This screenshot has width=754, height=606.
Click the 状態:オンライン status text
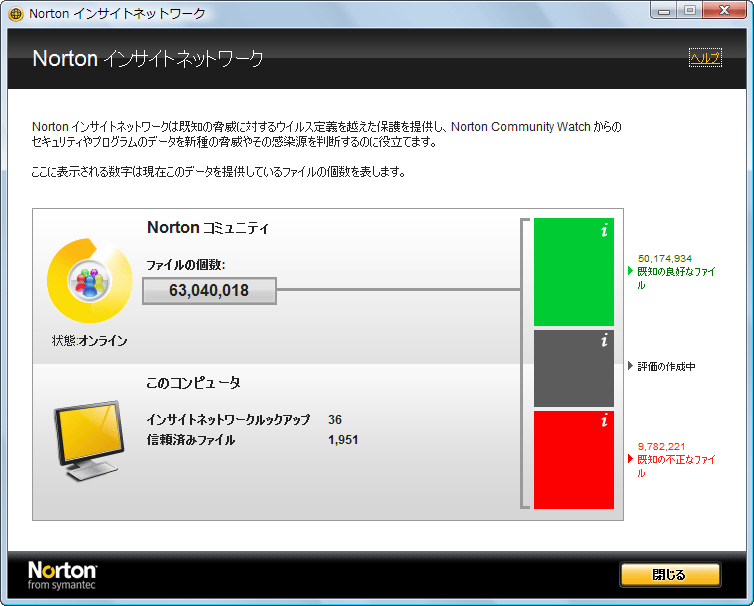[x=89, y=341]
